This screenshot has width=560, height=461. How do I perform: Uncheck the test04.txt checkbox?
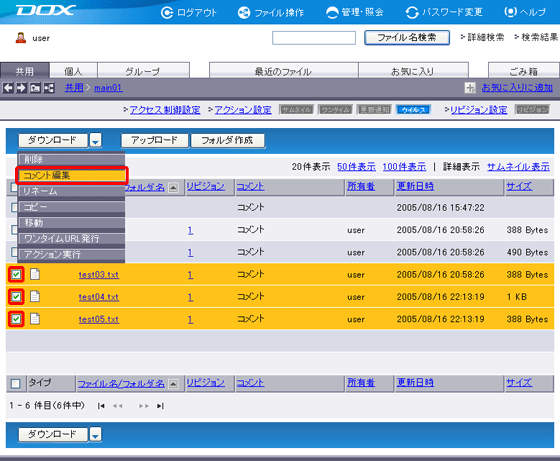tap(16, 297)
